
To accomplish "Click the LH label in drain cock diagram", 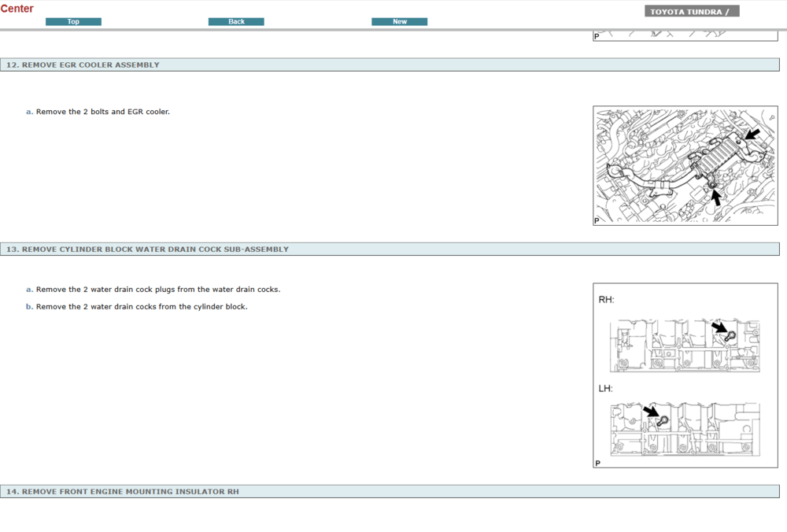I will 605,389.
